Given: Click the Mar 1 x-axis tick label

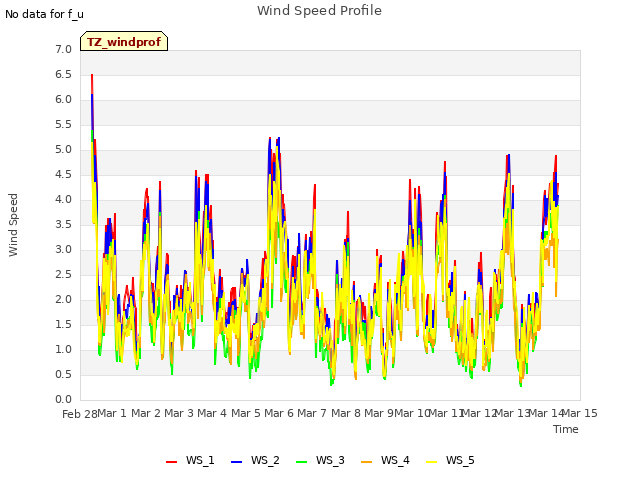Looking at the screenshot, I should tap(112, 413).
